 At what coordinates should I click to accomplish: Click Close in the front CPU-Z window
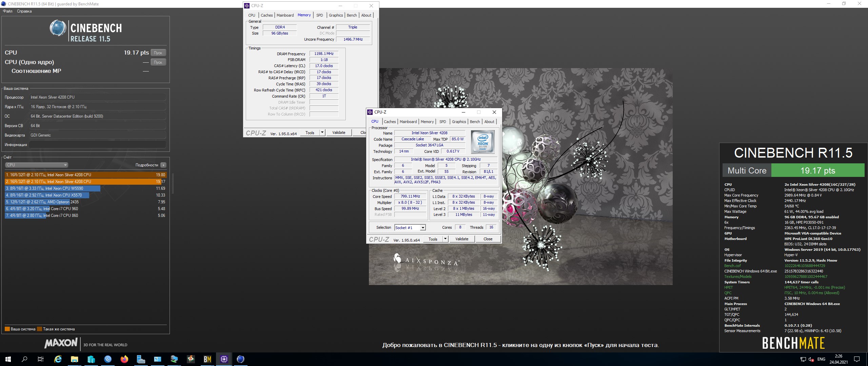[488, 239]
